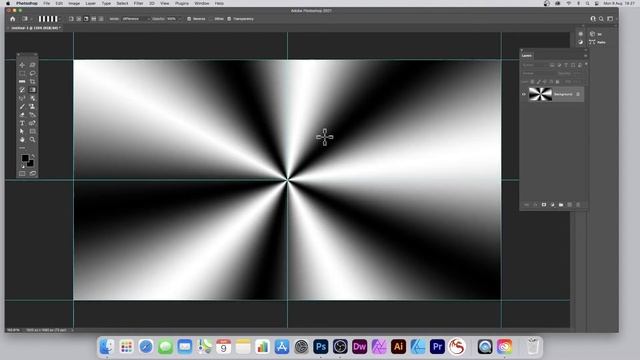The image size is (640, 360).
Task: Open Photoshop from the Dock
Action: click(x=321, y=347)
